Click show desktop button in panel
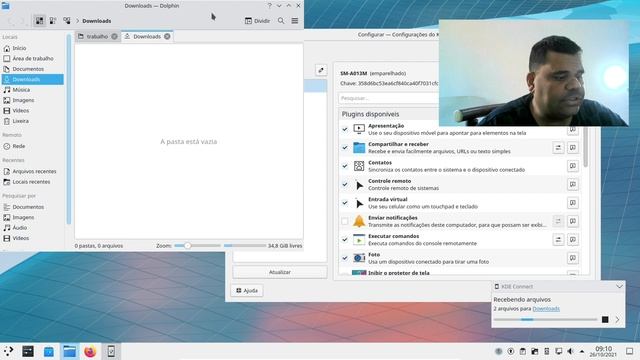 [630, 351]
